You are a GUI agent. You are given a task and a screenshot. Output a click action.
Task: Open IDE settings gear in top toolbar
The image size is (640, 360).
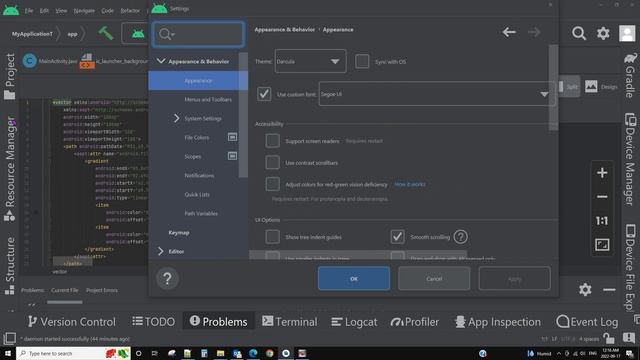(603, 33)
